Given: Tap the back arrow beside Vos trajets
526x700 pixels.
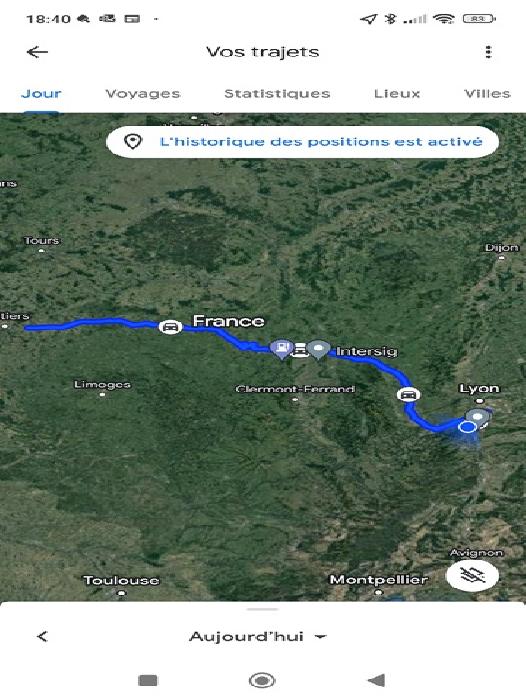Looking at the screenshot, I should [37, 52].
